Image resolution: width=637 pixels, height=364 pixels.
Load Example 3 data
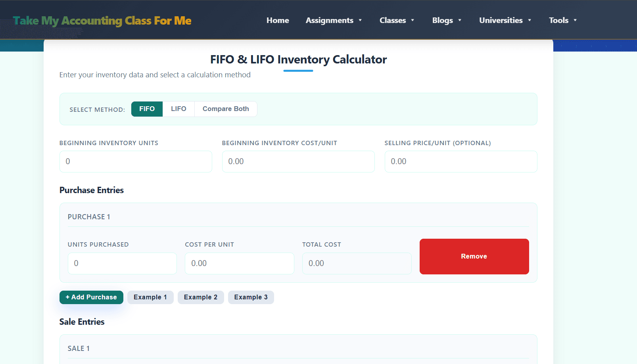(251, 297)
